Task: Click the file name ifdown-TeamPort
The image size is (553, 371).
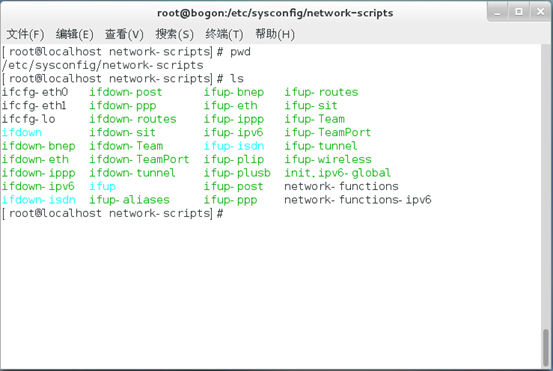Action: click(139, 159)
